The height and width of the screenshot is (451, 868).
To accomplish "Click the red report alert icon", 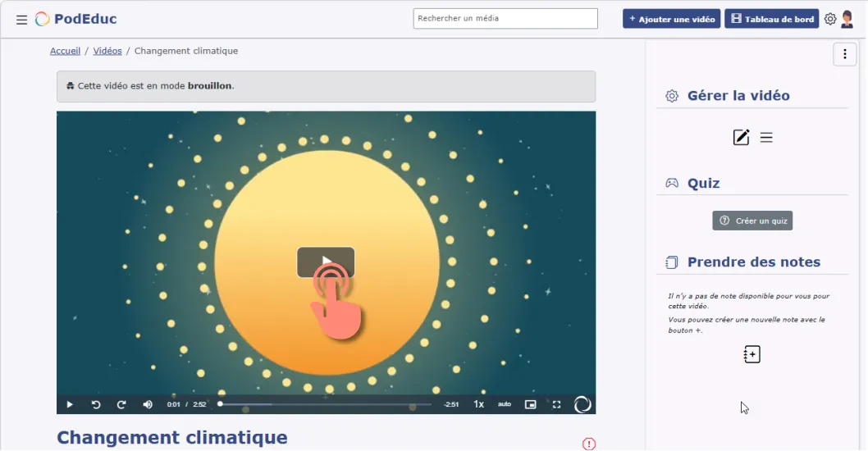I will click(x=589, y=444).
